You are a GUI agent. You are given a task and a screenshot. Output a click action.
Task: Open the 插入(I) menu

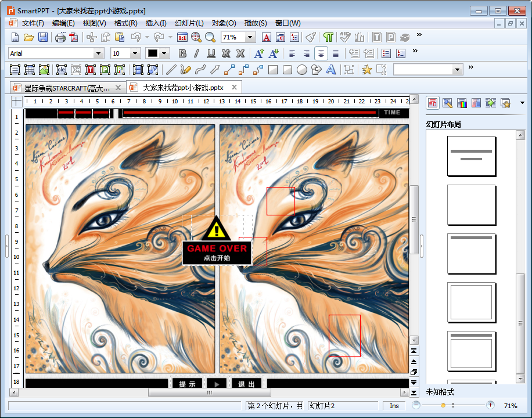pyautogui.click(x=156, y=23)
